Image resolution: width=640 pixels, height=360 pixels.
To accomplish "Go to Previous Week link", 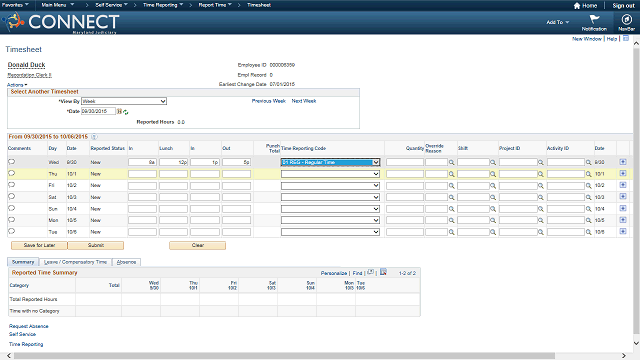I will [269, 101].
